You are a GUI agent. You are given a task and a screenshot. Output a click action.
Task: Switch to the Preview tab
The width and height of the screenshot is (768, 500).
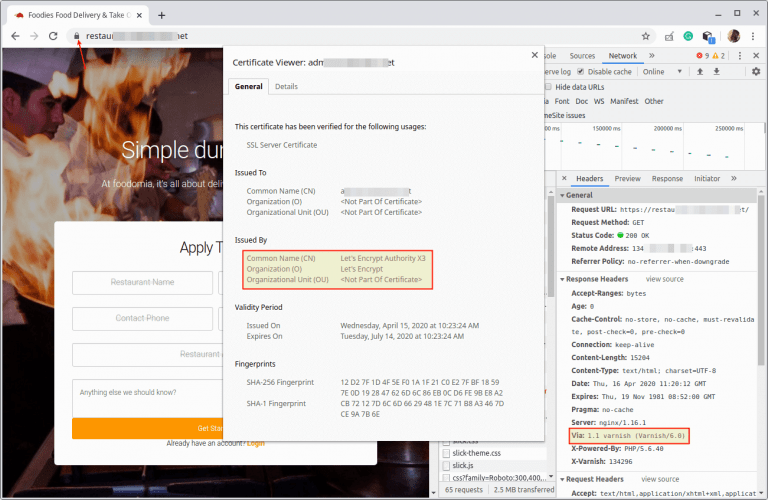tap(627, 178)
